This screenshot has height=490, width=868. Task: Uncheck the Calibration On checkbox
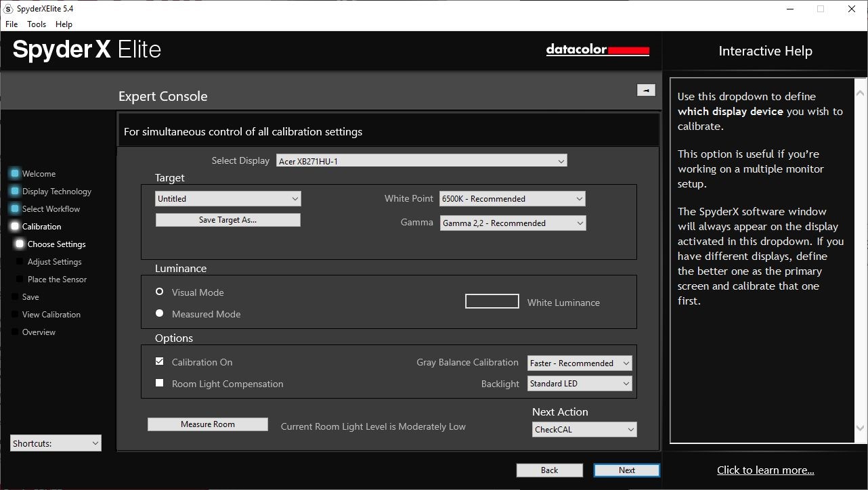160,361
